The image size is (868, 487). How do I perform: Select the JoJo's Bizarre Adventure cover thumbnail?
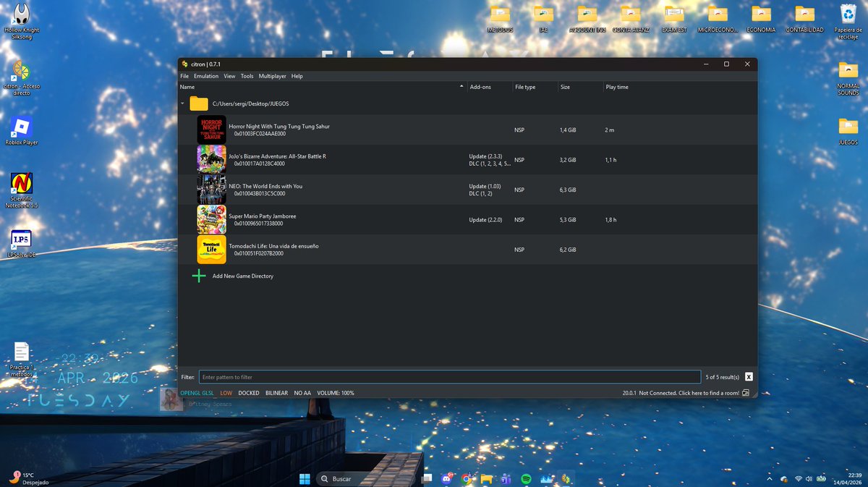point(211,159)
